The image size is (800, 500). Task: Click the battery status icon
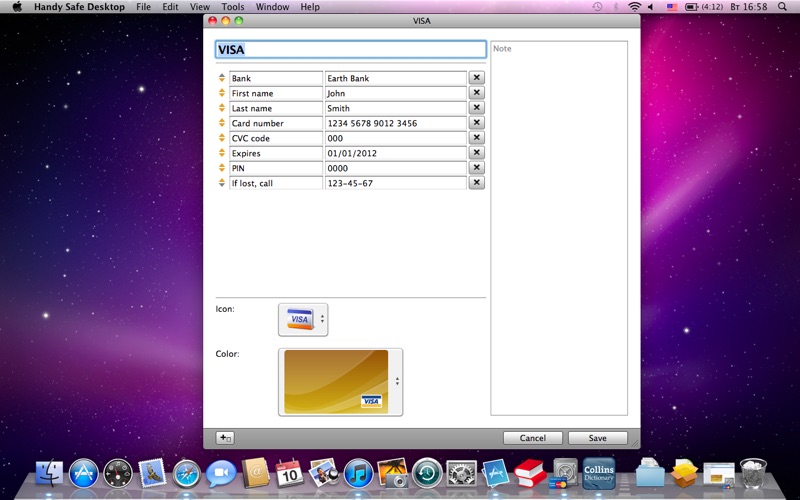coord(691,7)
